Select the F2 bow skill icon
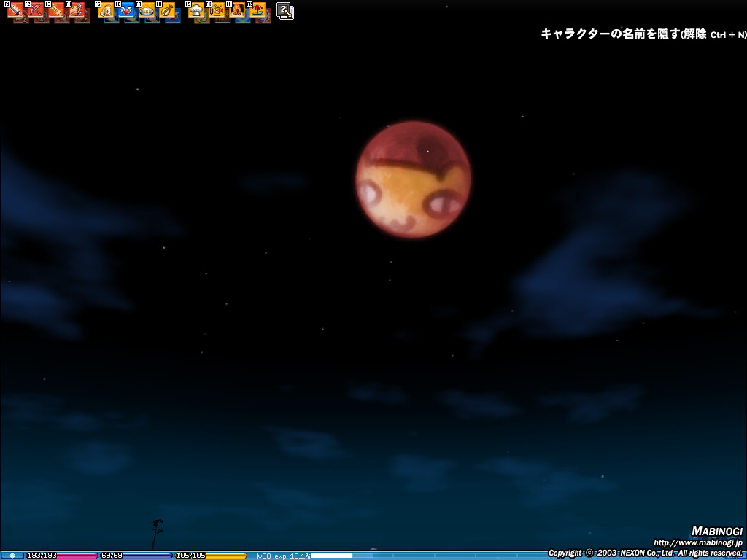 coord(36,11)
